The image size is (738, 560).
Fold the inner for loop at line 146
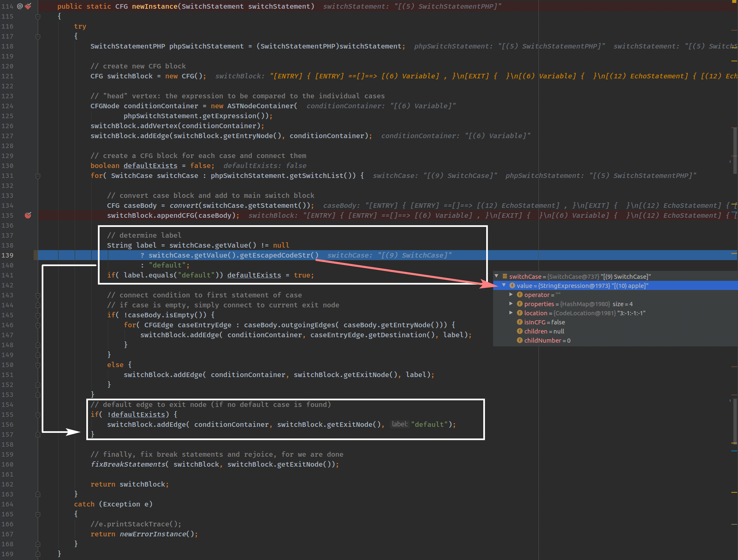click(x=38, y=326)
